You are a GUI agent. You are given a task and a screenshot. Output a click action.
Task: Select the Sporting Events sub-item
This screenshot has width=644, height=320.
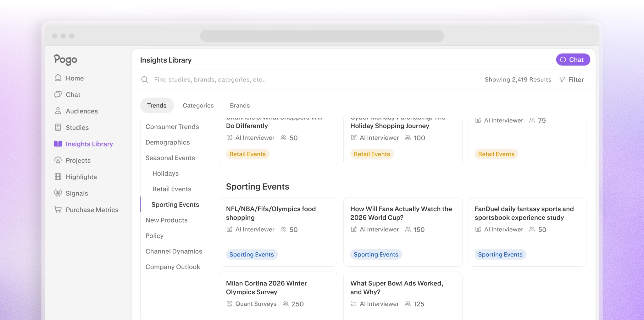pyautogui.click(x=175, y=205)
